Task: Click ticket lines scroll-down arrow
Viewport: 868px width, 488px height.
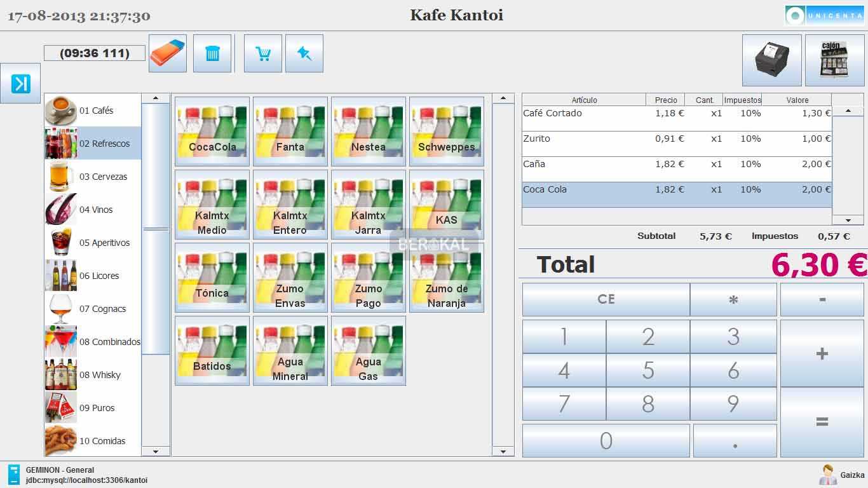Action: click(848, 220)
